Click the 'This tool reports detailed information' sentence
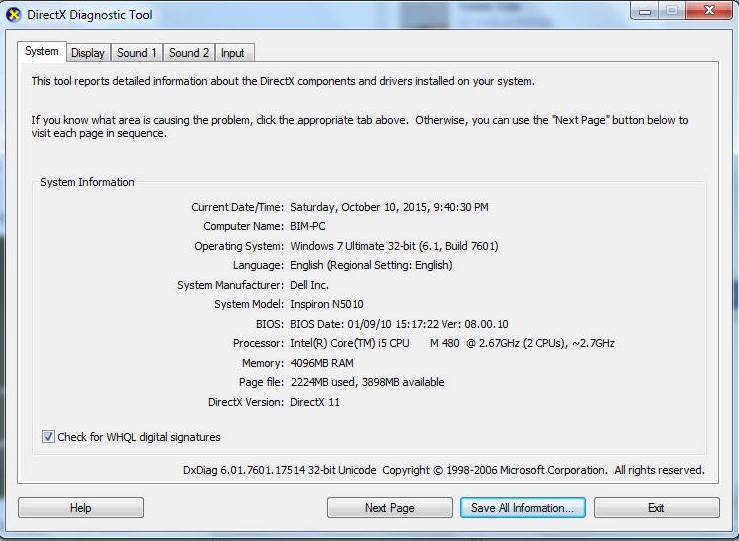 pyautogui.click(x=283, y=81)
